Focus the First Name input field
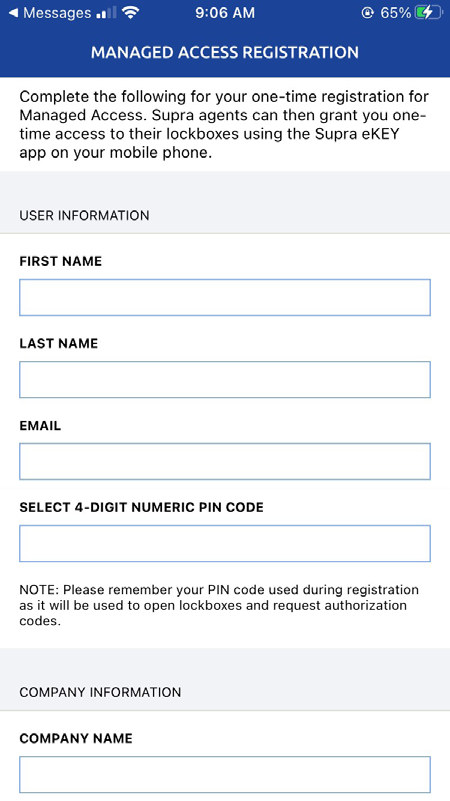This screenshot has height=801, width=450. point(225,297)
